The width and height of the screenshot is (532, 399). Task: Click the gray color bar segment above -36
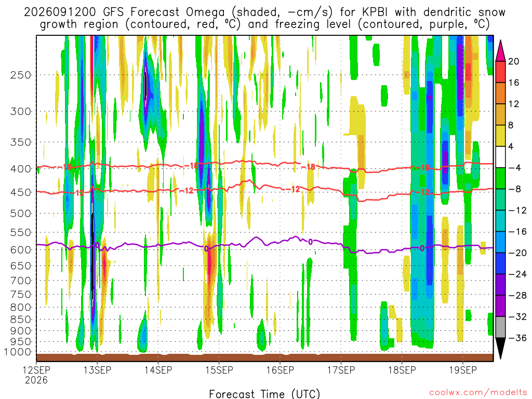500,327
